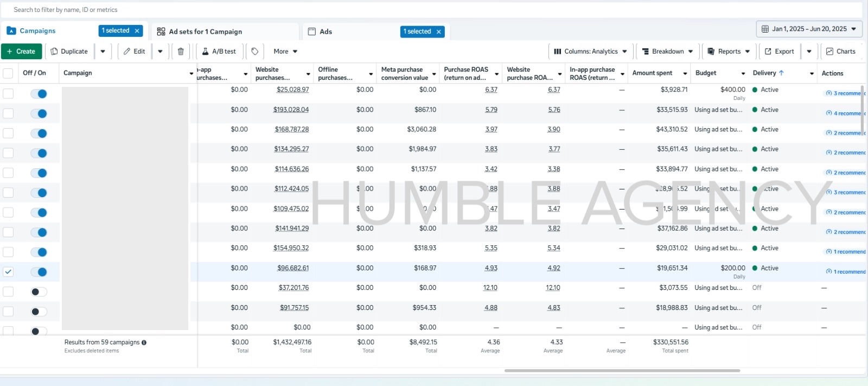Switch to Ad sets for 1 Campaign tab
This screenshot has height=386, width=868.
(x=205, y=31)
